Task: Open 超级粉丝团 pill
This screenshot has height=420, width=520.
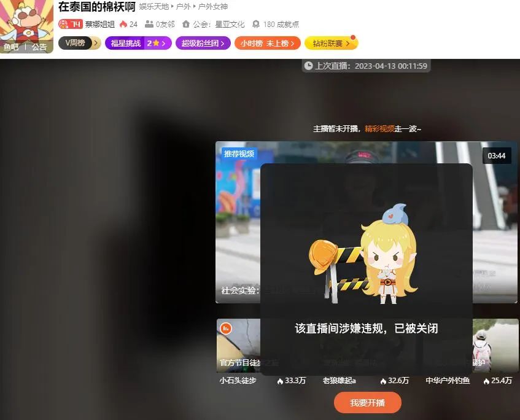Action: coord(203,43)
